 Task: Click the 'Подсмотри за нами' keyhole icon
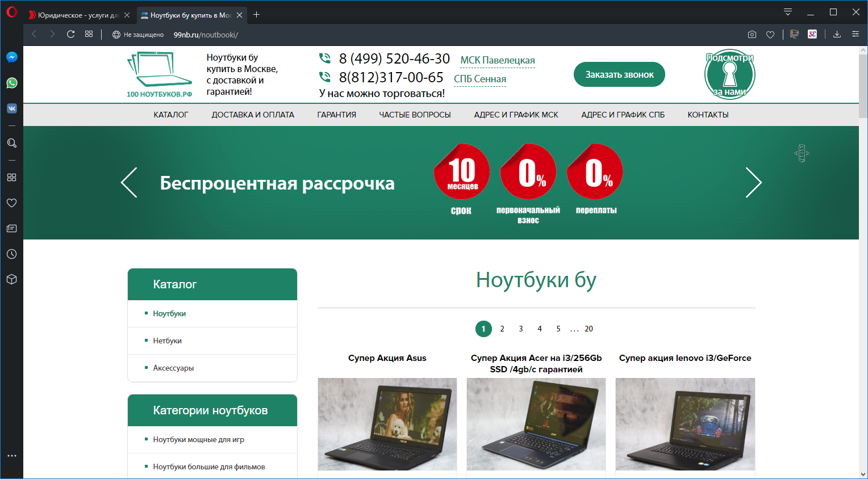pos(730,74)
